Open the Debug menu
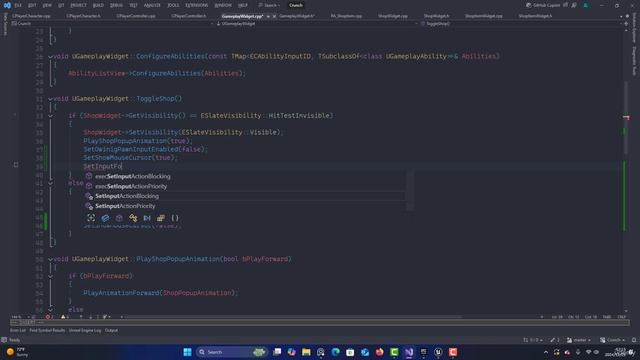 (x=116, y=5)
